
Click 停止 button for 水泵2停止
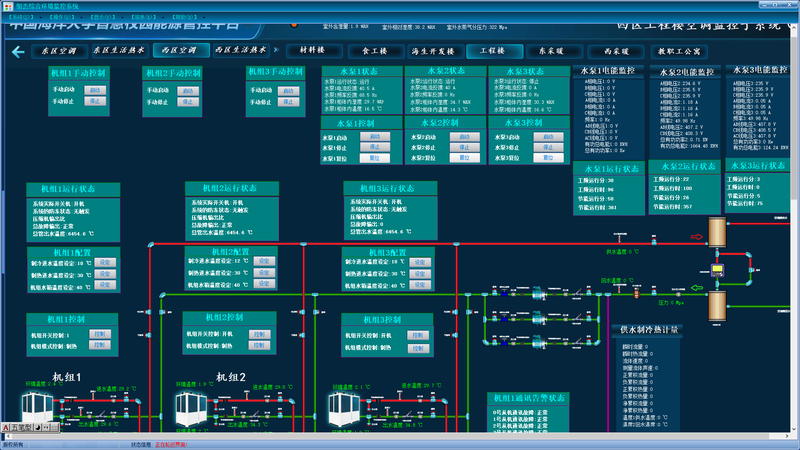click(464, 147)
